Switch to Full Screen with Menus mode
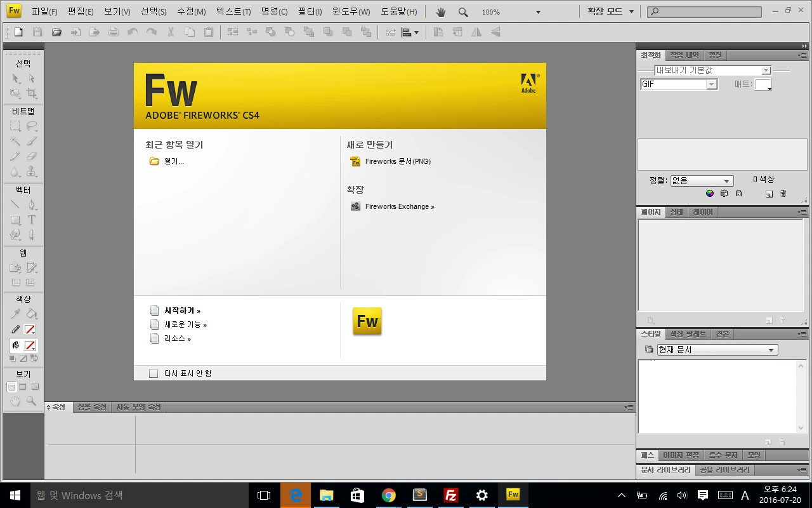The height and width of the screenshot is (508, 812). tap(23, 387)
